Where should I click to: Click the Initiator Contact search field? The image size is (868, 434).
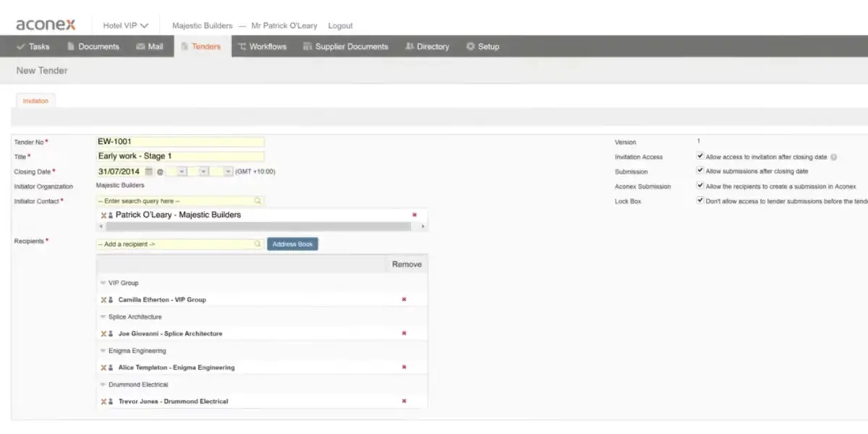[x=180, y=201]
